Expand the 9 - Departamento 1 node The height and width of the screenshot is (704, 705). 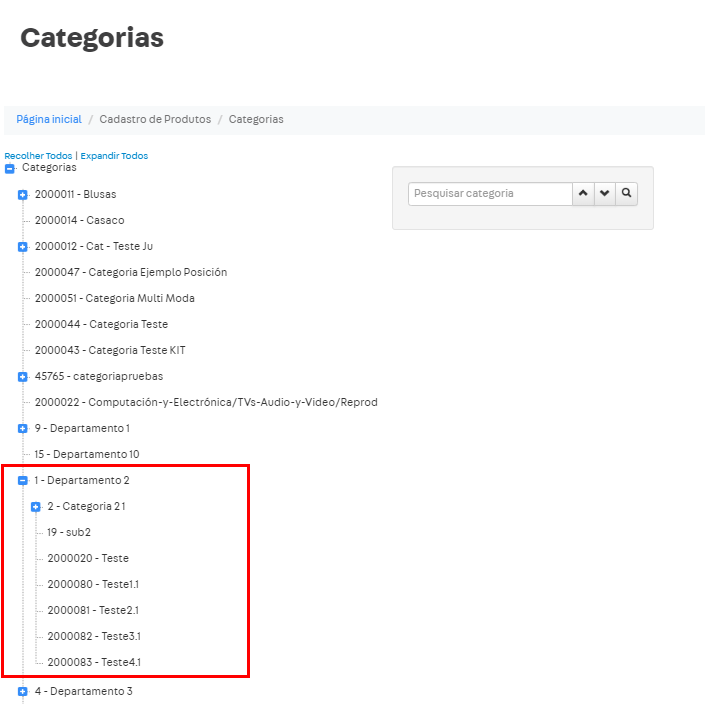[23, 429]
